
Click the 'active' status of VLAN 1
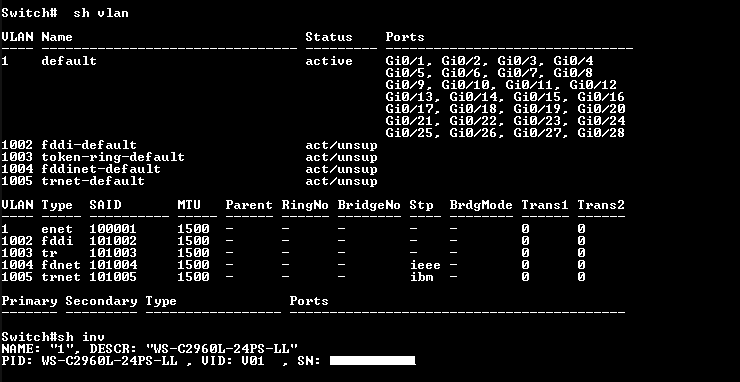click(x=329, y=61)
